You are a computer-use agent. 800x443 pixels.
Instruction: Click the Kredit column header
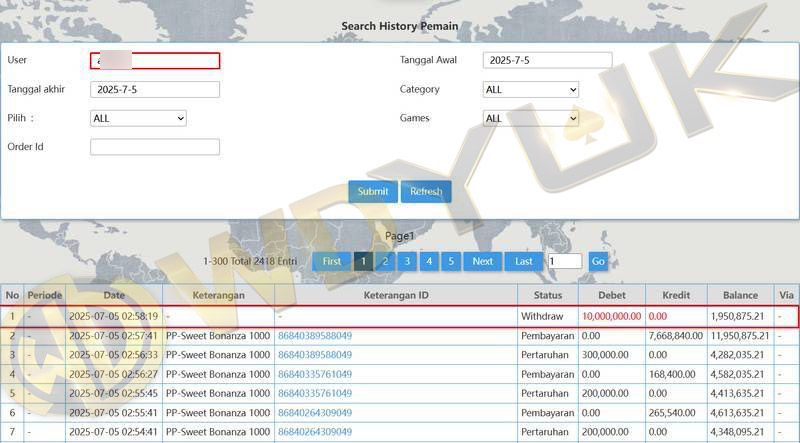point(676,295)
